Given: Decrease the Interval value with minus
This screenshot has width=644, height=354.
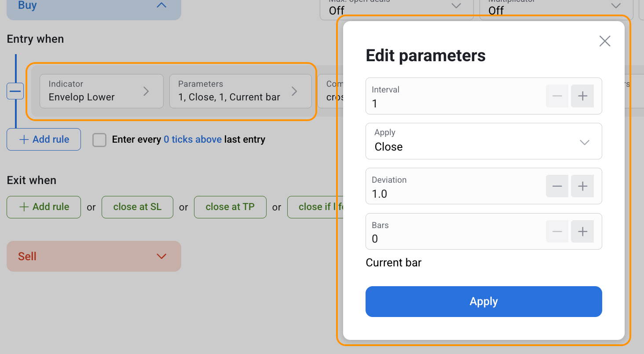Looking at the screenshot, I should pos(557,96).
